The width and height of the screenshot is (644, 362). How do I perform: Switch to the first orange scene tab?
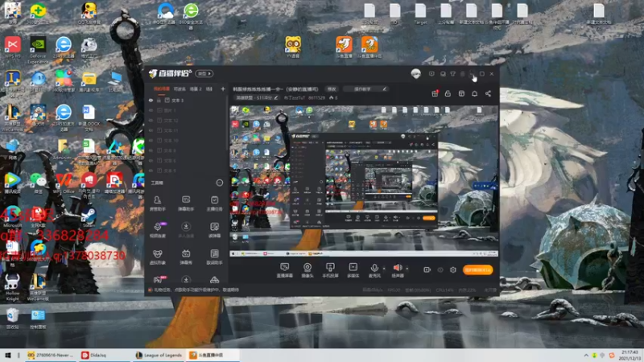click(162, 88)
